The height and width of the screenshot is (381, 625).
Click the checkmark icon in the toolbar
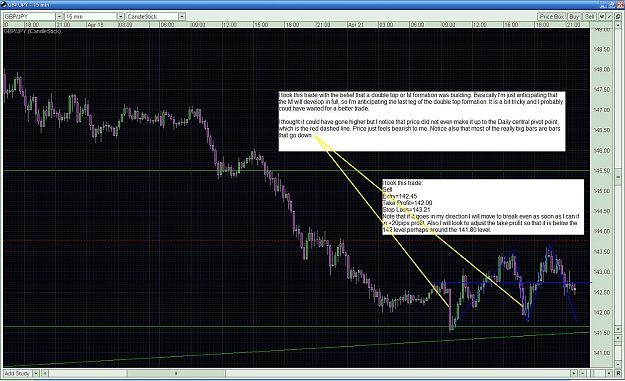(609, 17)
